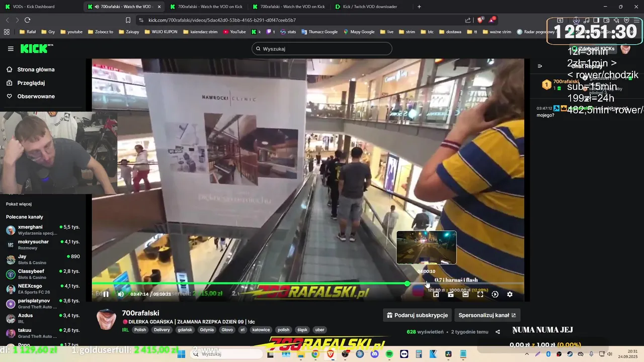
Task: Open the takuu recommended channel
Action: [x=43, y=333]
